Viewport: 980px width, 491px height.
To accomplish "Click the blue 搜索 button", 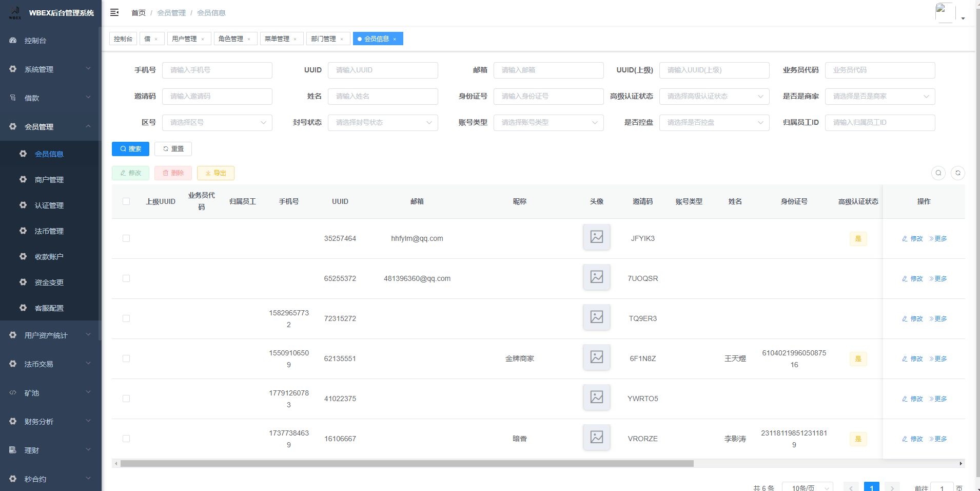I will (x=130, y=149).
